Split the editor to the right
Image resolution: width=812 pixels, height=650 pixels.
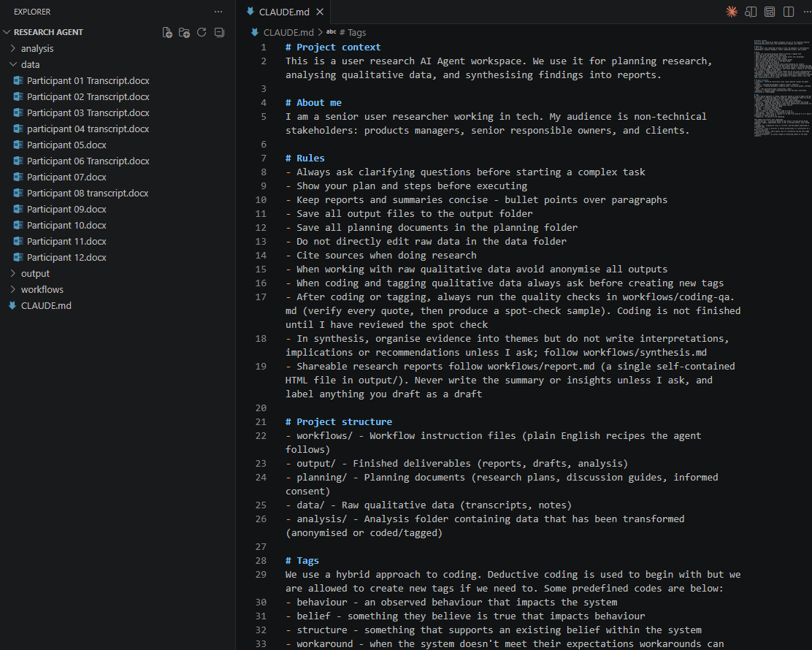(789, 12)
